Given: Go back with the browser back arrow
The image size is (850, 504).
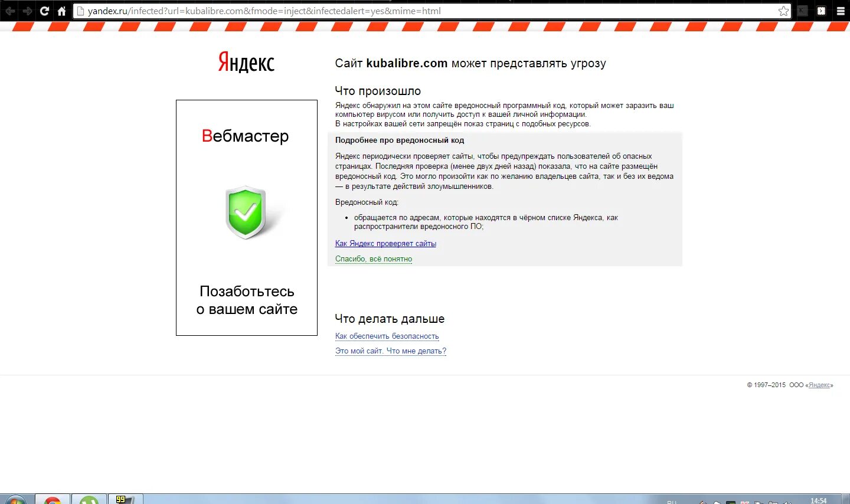Looking at the screenshot, I should point(10,11).
